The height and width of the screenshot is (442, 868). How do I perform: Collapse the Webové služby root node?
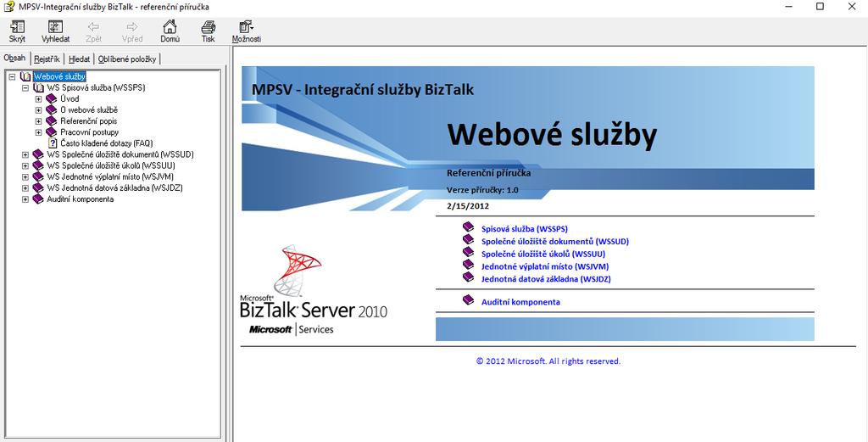click(x=12, y=77)
